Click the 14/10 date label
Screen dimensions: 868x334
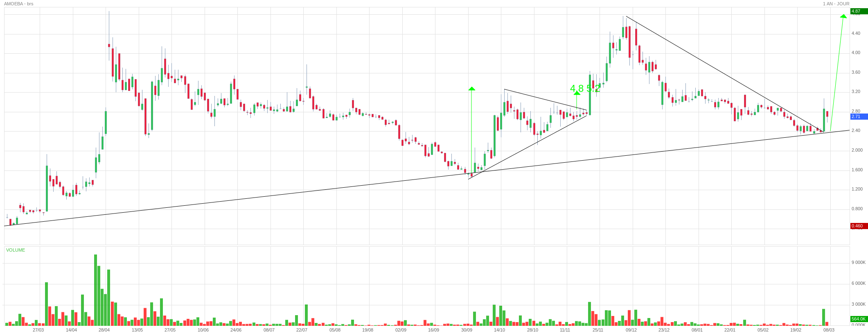pyautogui.click(x=499, y=330)
